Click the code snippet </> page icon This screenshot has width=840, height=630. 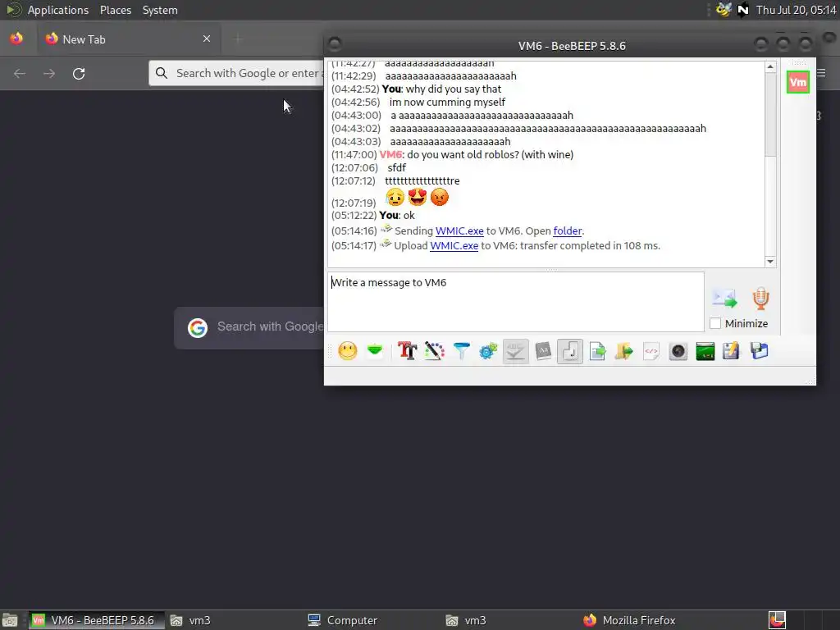651,351
